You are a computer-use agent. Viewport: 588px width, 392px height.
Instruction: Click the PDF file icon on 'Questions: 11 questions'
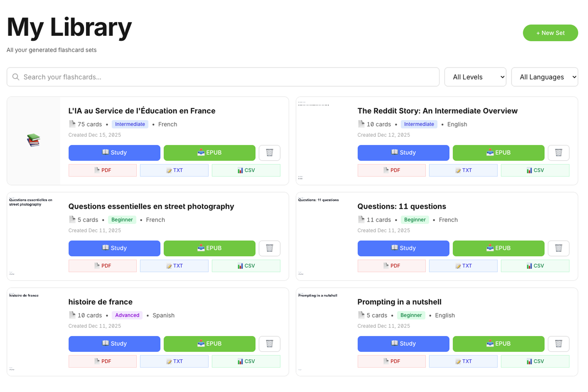[384, 266]
